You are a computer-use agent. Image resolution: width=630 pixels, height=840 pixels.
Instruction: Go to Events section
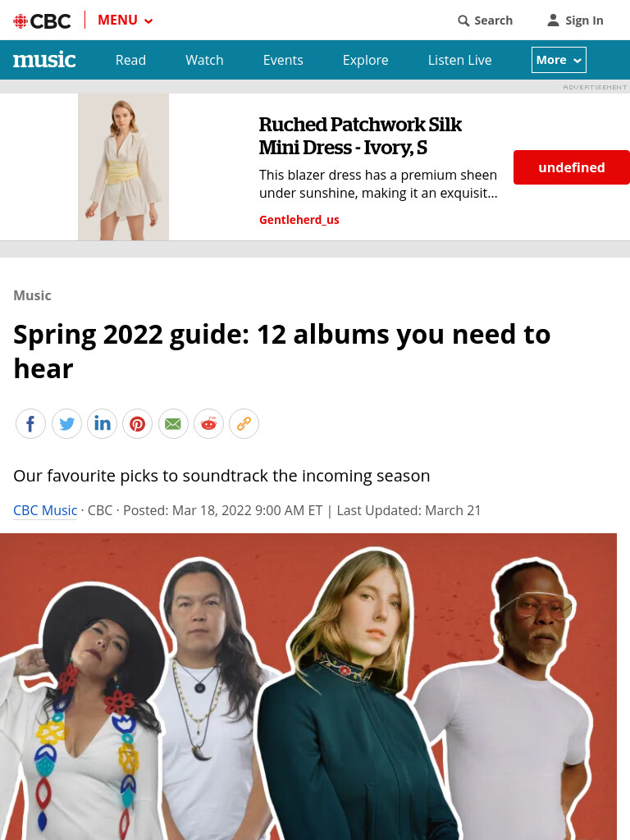[283, 60]
